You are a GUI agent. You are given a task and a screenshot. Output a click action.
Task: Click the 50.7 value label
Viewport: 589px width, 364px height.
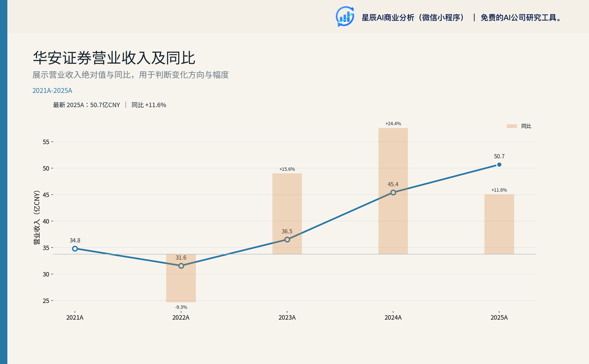pyautogui.click(x=499, y=156)
